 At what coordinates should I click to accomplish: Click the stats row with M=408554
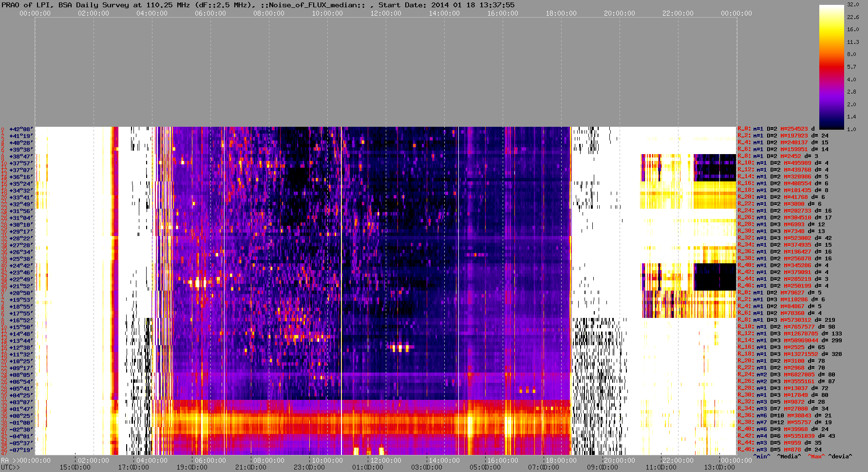click(x=783, y=184)
